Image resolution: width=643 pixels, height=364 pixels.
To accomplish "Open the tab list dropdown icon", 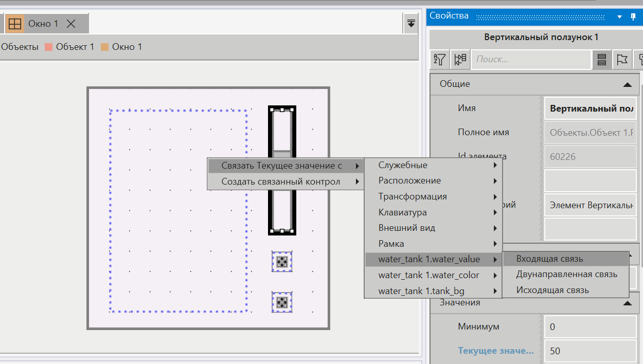I will 410,23.
